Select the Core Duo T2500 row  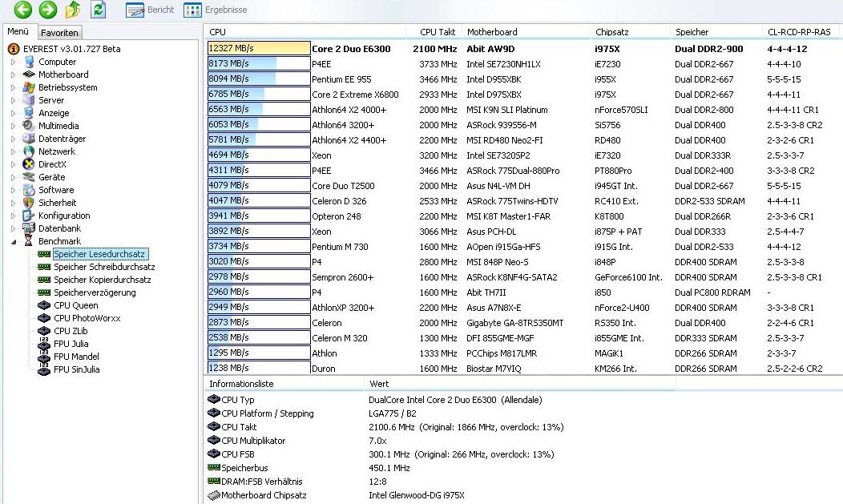pyautogui.click(x=522, y=186)
